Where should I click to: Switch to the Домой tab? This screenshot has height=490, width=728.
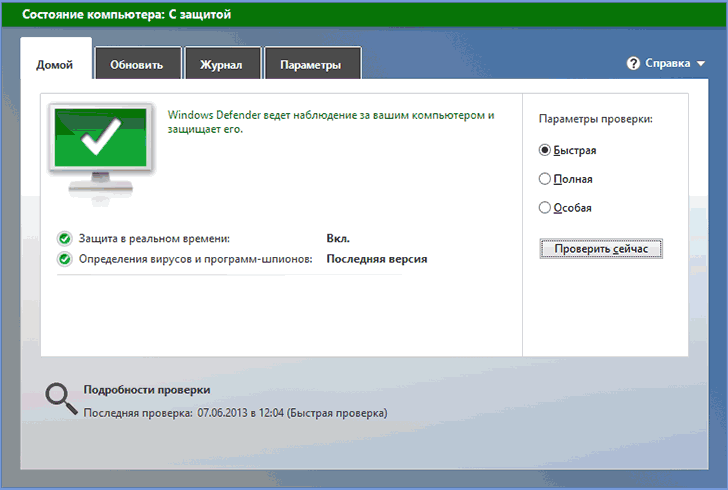tap(56, 59)
